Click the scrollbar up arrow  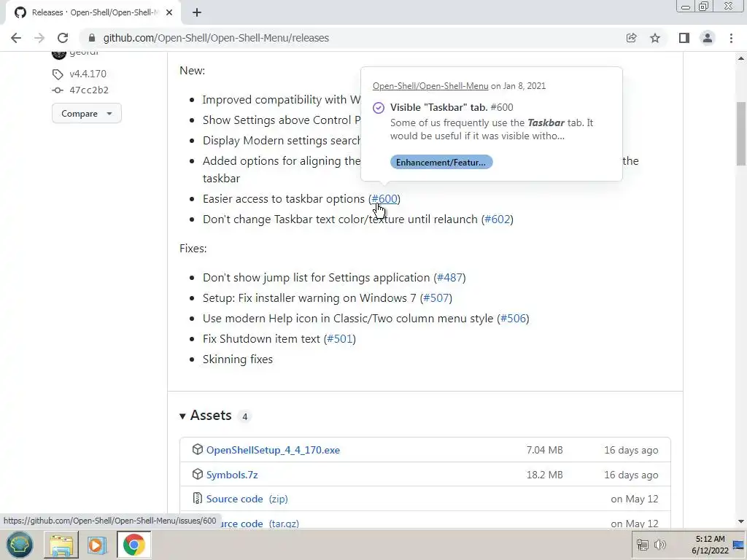[741, 58]
